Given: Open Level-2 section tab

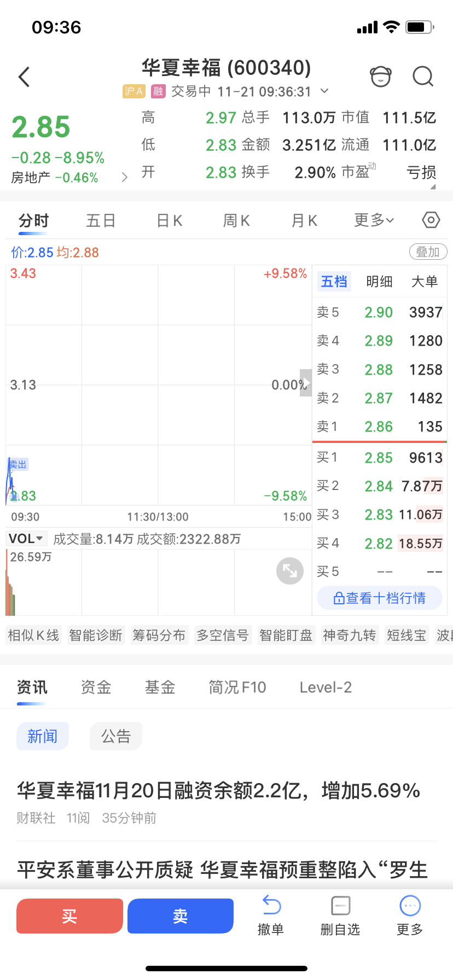Looking at the screenshot, I should [x=326, y=687].
